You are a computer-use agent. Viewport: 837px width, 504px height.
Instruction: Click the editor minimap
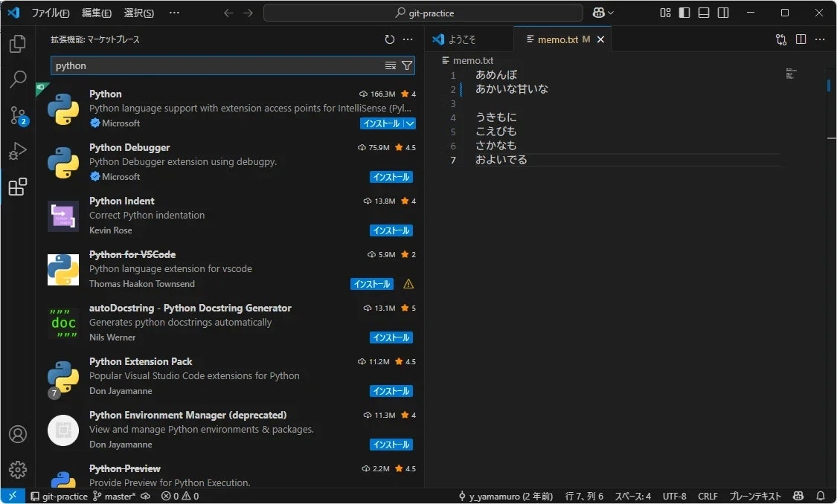point(792,74)
